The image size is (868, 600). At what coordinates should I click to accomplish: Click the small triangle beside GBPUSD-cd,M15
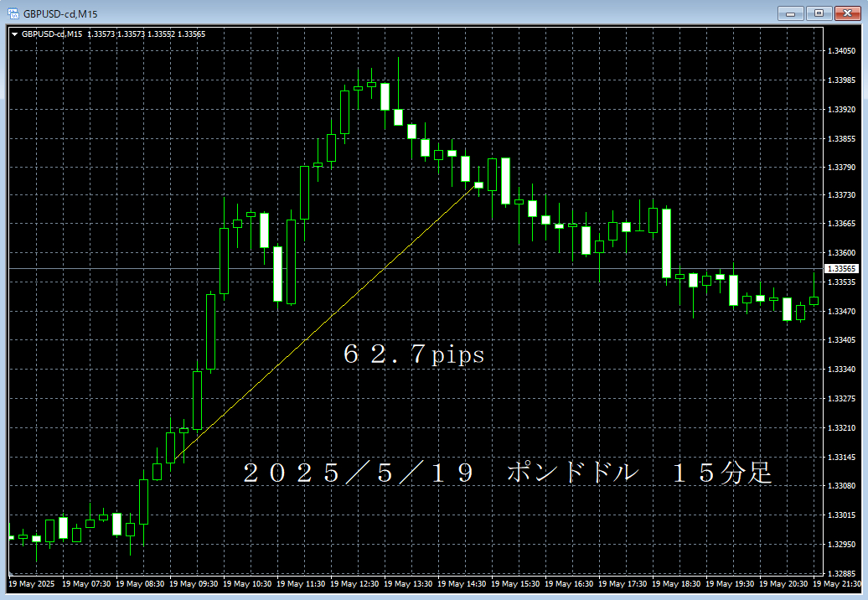click(x=14, y=34)
